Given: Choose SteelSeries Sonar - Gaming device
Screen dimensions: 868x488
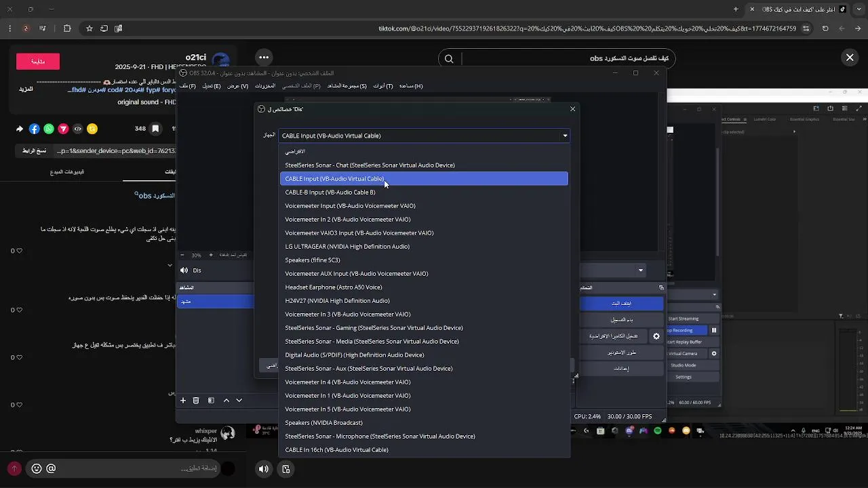Looking at the screenshot, I should tap(424, 328).
